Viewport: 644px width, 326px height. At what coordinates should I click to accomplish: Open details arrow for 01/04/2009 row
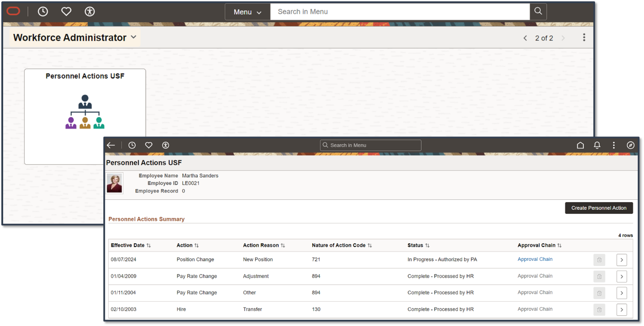622,277
